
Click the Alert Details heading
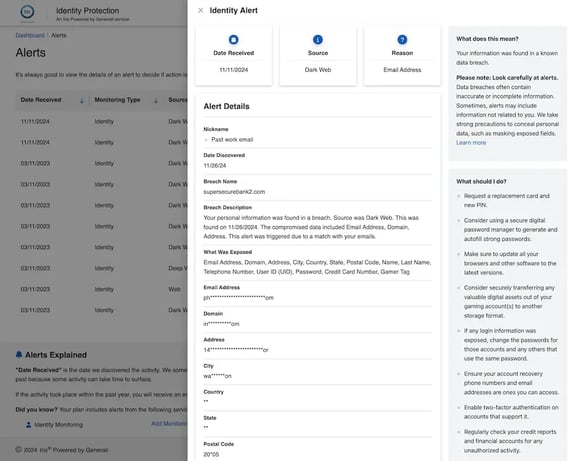tap(226, 106)
